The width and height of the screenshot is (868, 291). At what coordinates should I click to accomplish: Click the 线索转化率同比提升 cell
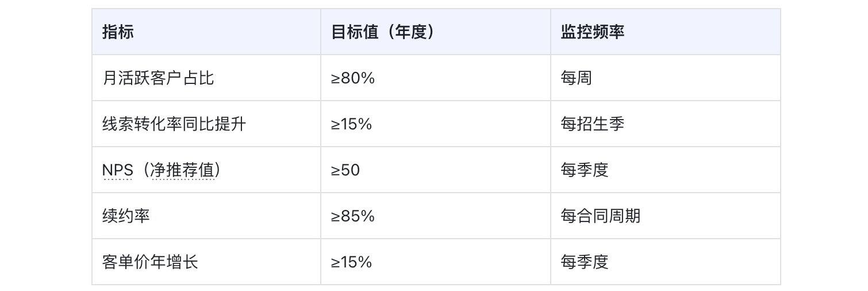[174, 124]
